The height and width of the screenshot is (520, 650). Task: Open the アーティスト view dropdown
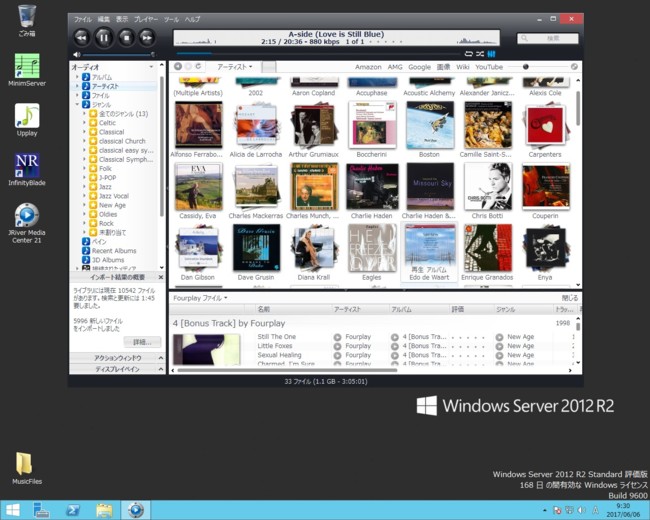pyautogui.click(x=235, y=67)
